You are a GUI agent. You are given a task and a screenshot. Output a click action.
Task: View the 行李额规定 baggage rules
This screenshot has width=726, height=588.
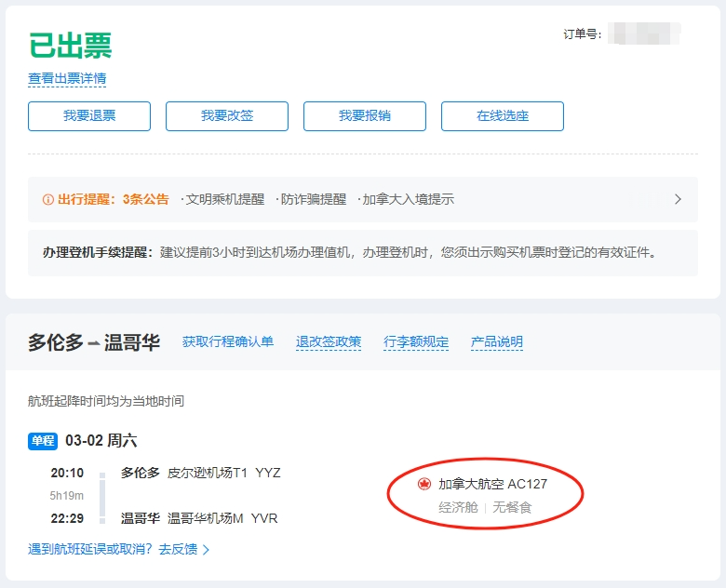tap(416, 341)
